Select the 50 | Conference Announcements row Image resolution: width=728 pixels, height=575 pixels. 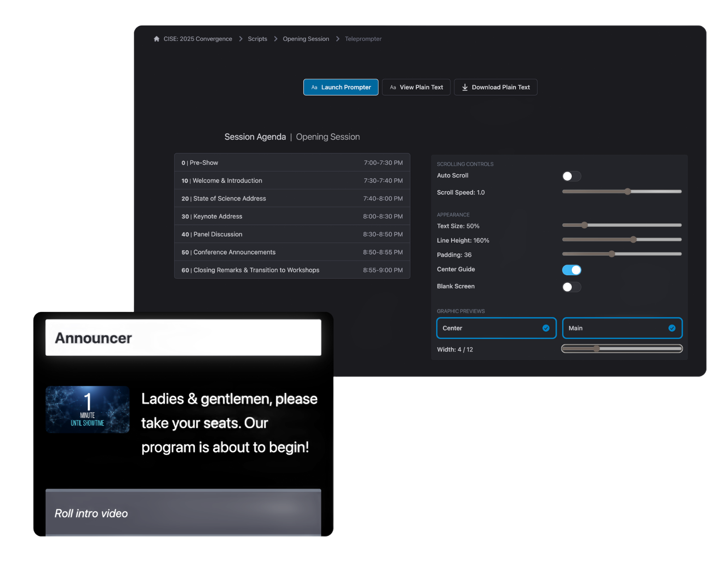point(292,252)
